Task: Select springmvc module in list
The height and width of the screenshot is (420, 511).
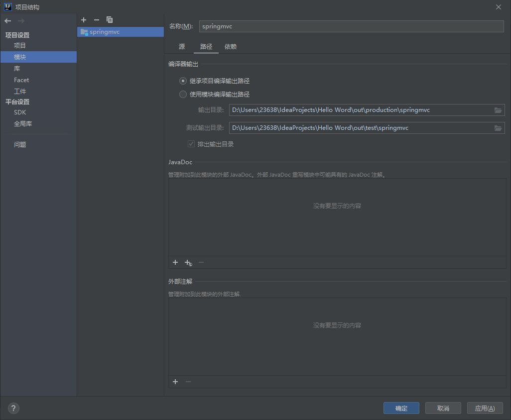Action: [x=120, y=32]
